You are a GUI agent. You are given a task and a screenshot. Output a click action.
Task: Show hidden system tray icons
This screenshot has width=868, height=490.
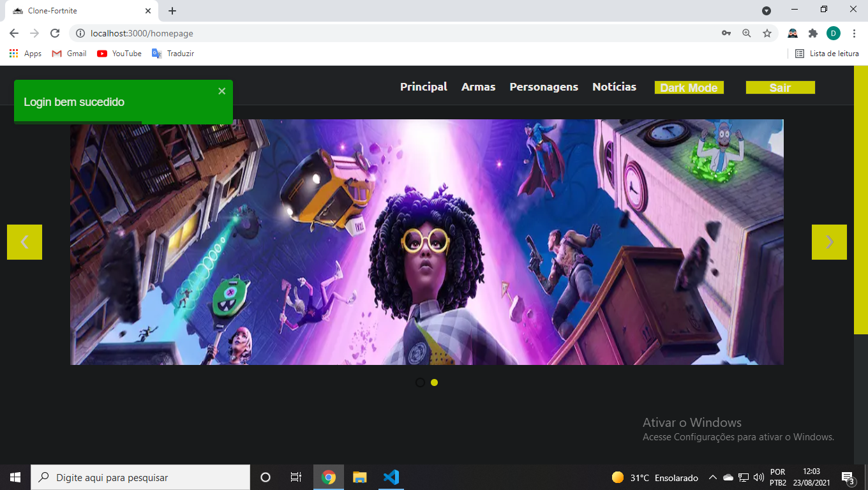click(713, 477)
